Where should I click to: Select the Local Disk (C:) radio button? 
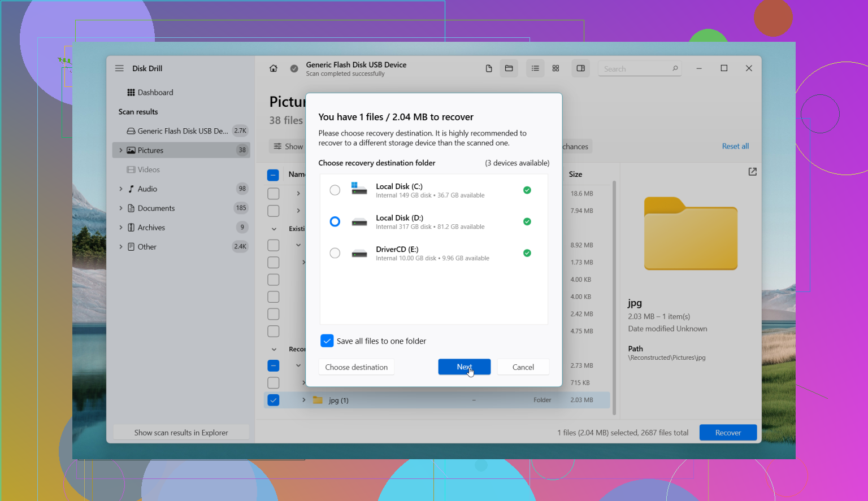335,190
